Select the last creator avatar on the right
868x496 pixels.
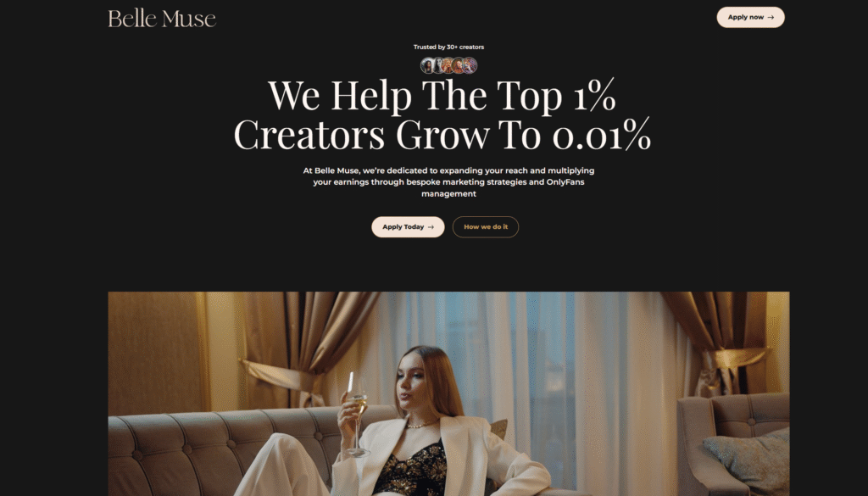(470, 65)
